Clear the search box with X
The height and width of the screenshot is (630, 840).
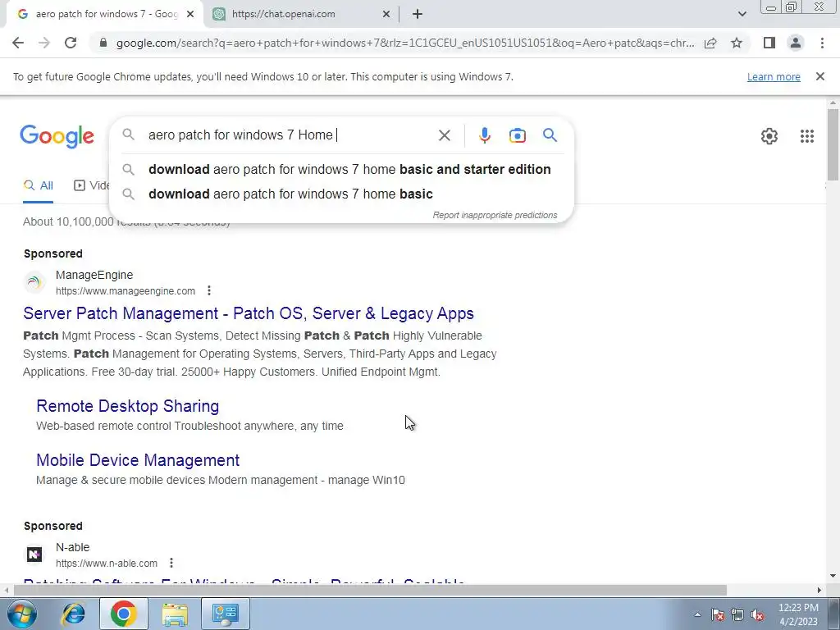tap(444, 135)
